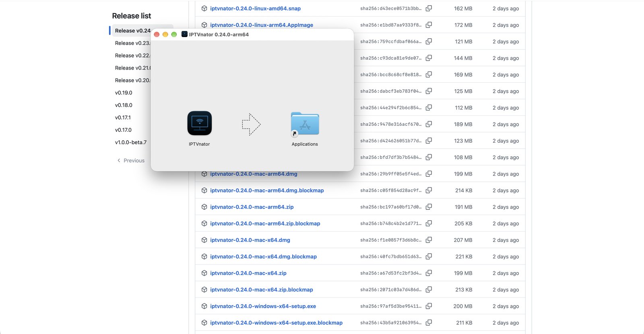Click the "200 MB" file size
644x334 pixels.
pyautogui.click(x=463, y=306)
